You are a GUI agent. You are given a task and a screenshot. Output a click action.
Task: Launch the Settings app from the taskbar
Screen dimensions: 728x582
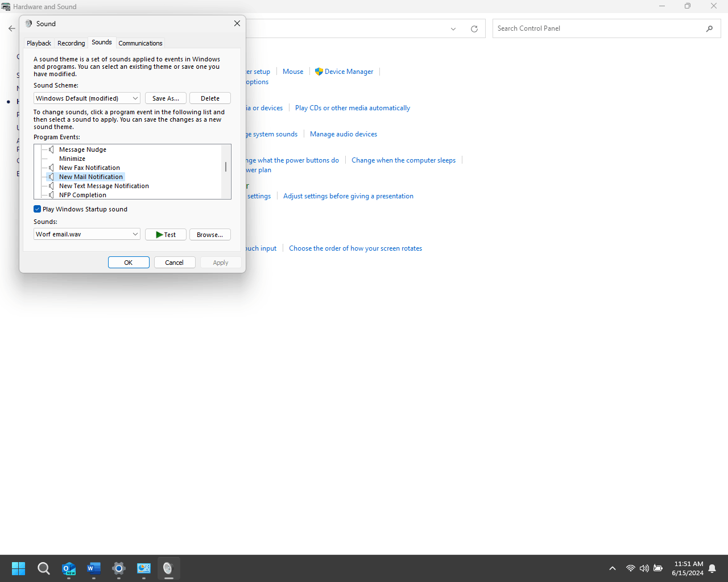[118, 568]
